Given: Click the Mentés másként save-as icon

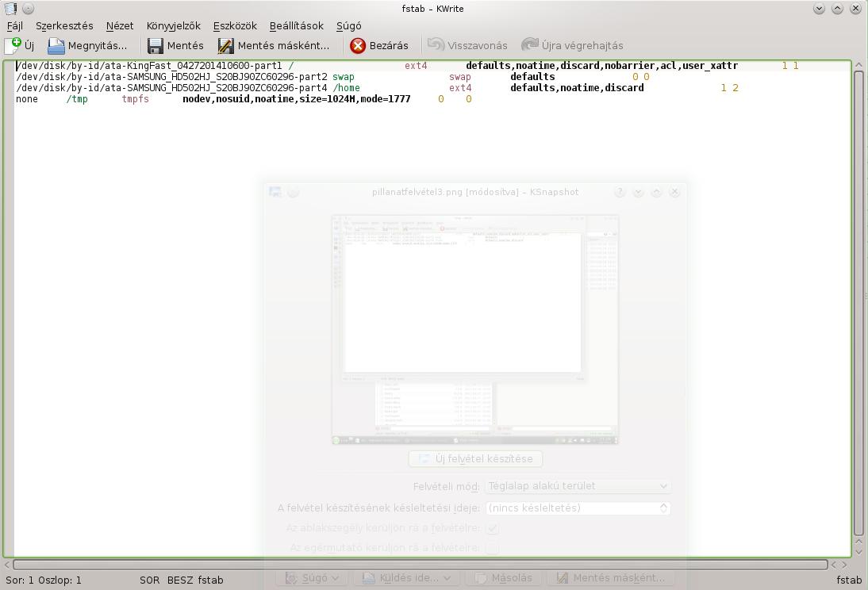Looking at the screenshot, I should (x=225, y=45).
